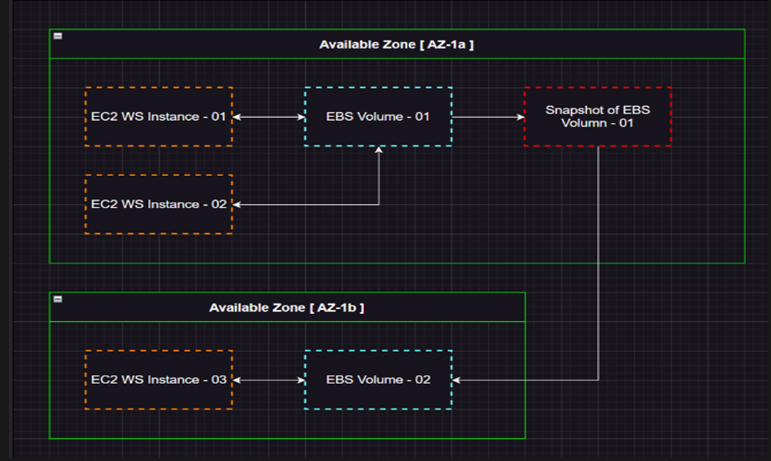
Task: Select the EC2 WS Instance - 01 node
Action: (158, 117)
